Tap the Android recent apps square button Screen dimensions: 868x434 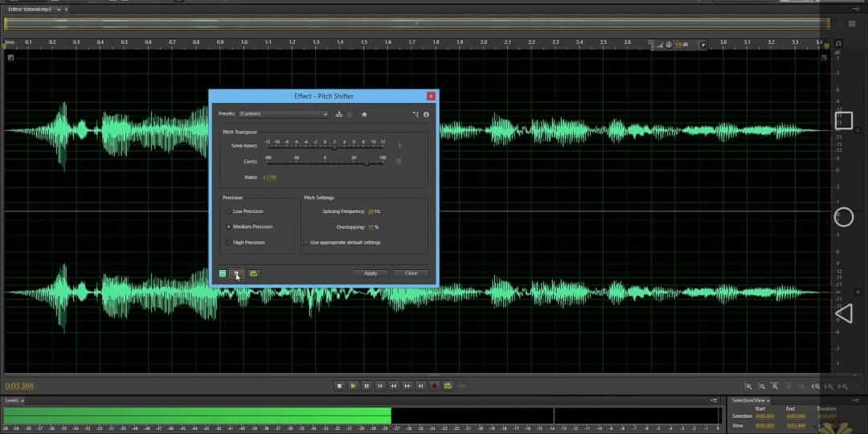(x=844, y=120)
